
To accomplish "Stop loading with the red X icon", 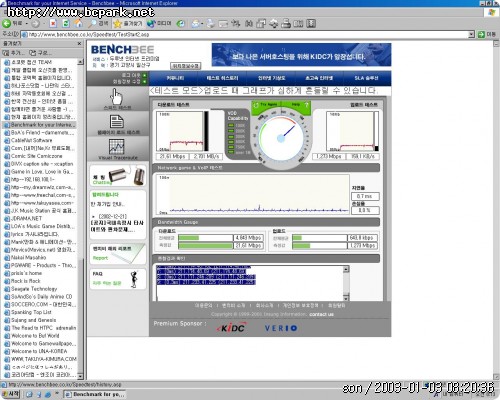I will [x=53, y=23].
